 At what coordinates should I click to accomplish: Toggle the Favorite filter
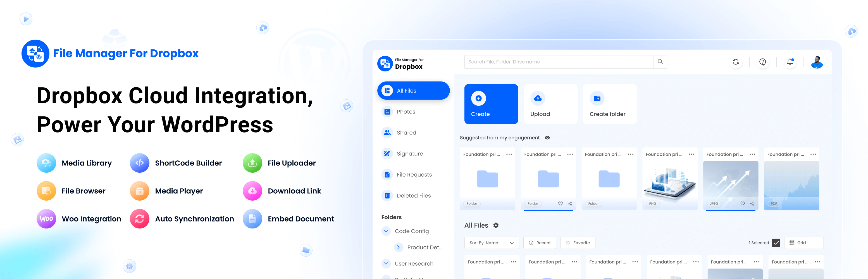[578, 243]
